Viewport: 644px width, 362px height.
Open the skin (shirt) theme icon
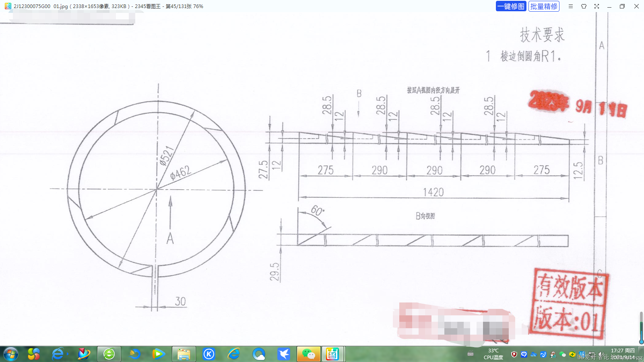584,6
